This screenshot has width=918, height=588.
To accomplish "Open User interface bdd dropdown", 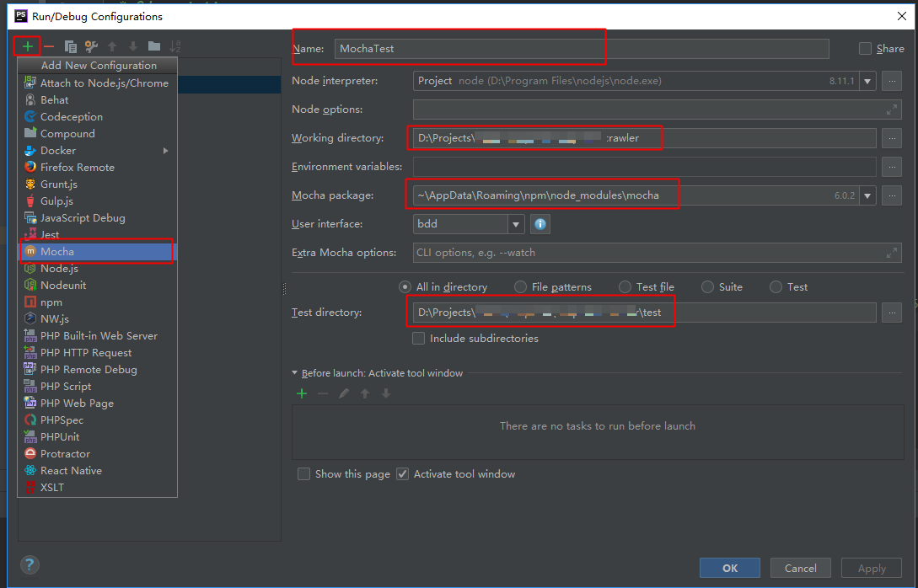I will (x=516, y=224).
